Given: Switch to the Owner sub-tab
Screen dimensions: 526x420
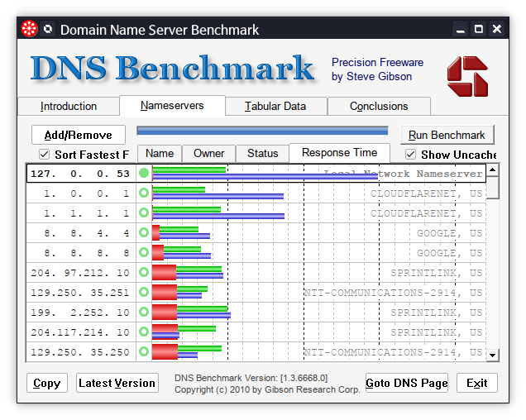Looking at the screenshot, I should [208, 154].
